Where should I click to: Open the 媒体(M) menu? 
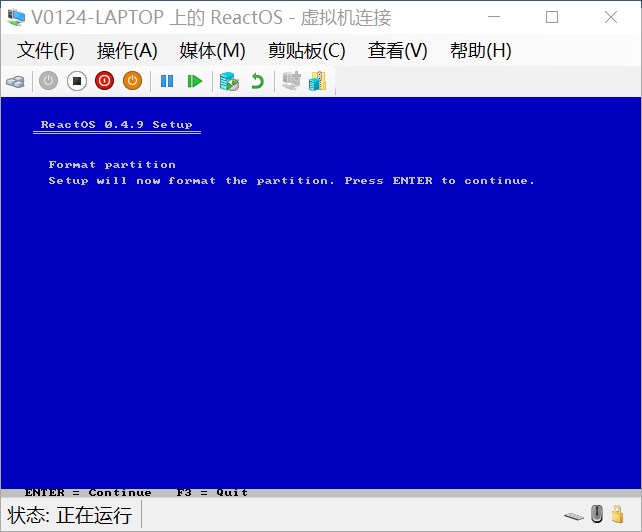pyautogui.click(x=212, y=51)
